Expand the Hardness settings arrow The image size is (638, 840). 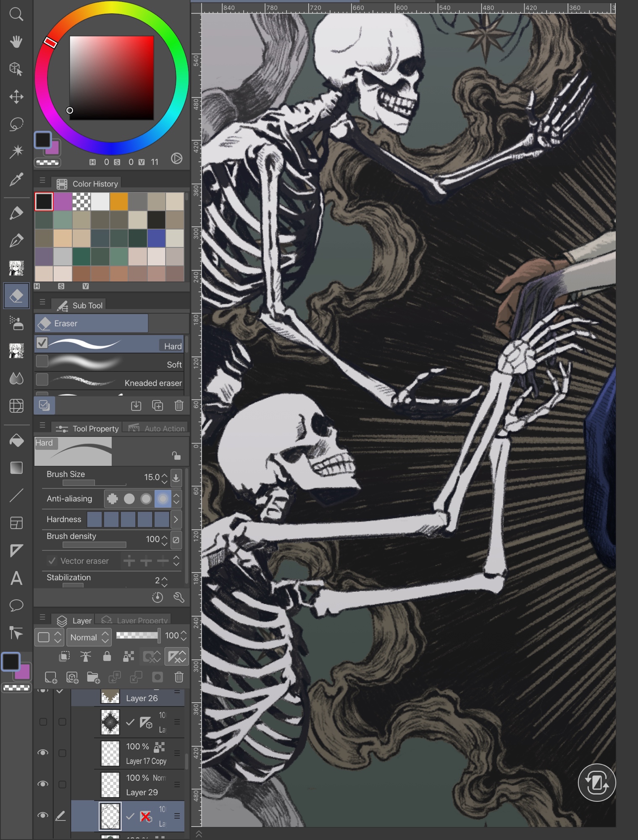[176, 520]
